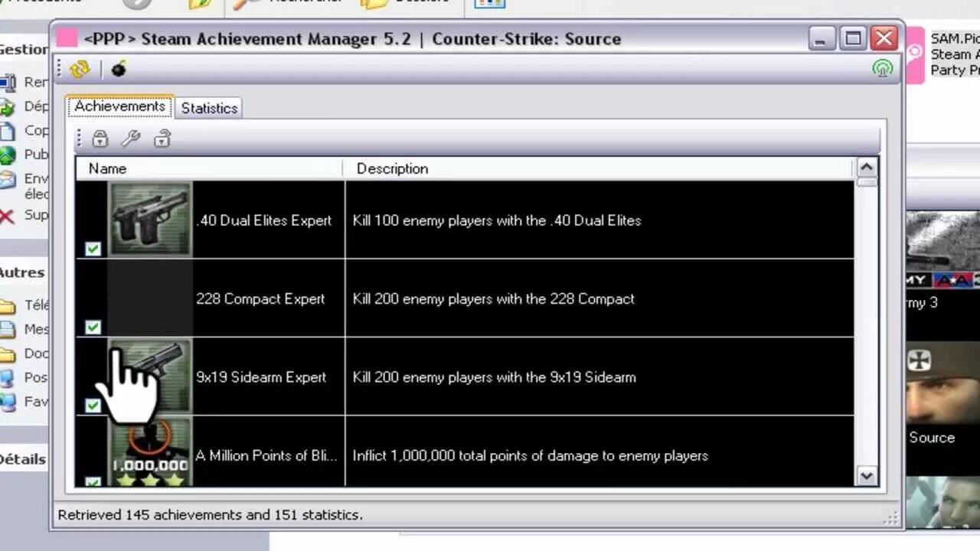Image resolution: width=980 pixels, height=551 pixels.
Task: Minimize the Steam Achievement Manager window
Action: pos(822,38)
